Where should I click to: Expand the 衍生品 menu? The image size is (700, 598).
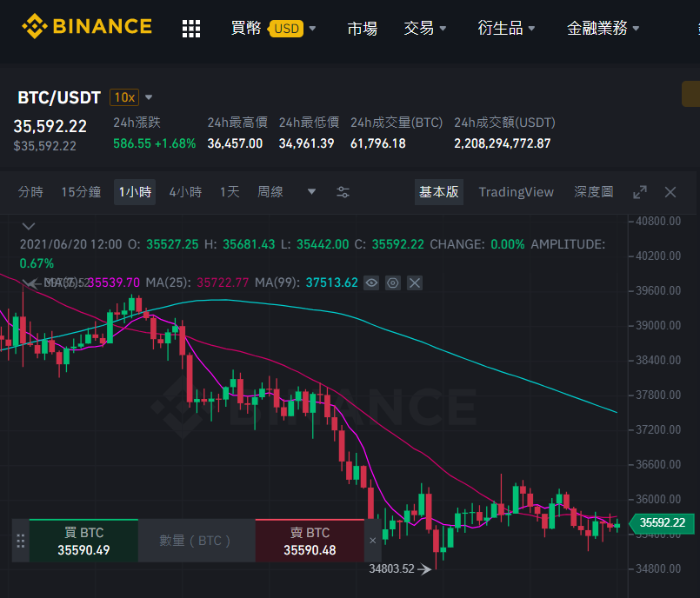click(x=506, y=29)
